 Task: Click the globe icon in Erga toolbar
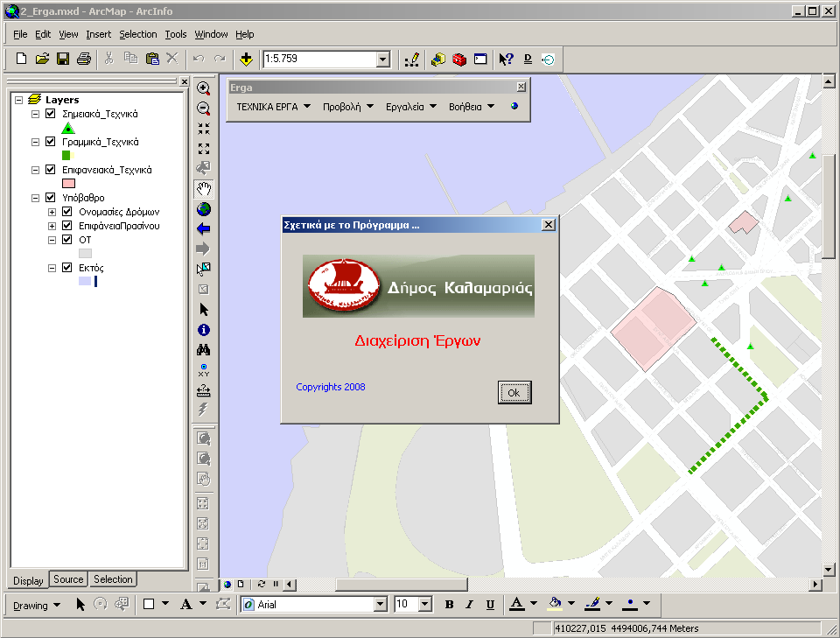click(514, 106)
